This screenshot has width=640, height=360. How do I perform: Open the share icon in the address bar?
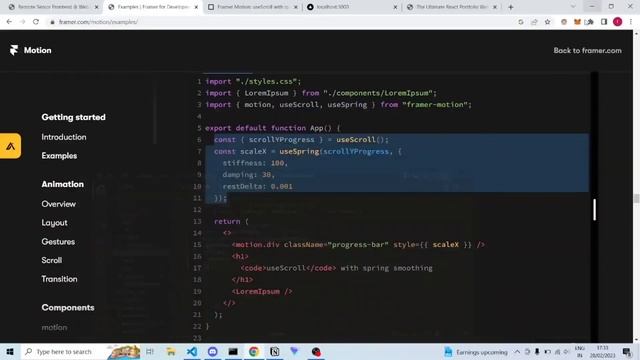click(534, 22)
